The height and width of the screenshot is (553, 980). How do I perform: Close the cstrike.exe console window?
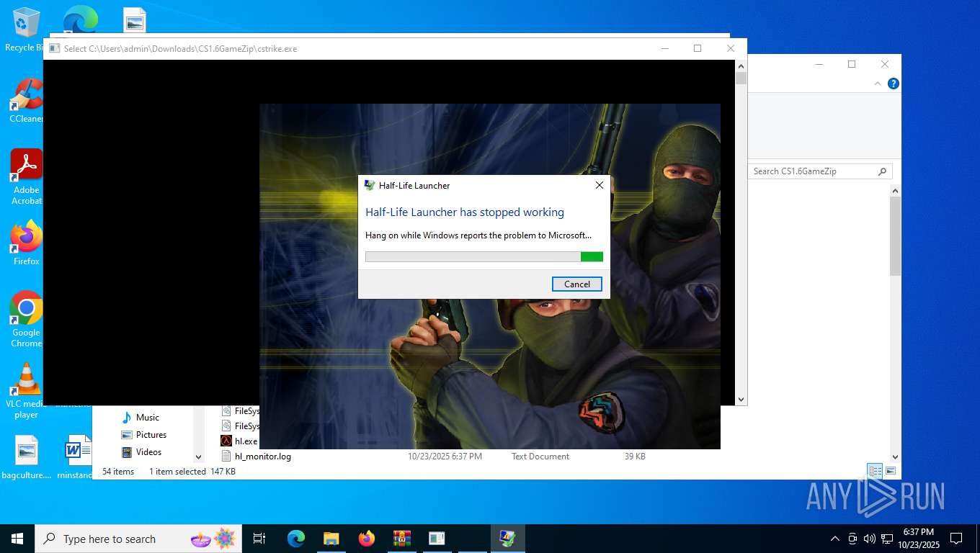click(730, 48)
